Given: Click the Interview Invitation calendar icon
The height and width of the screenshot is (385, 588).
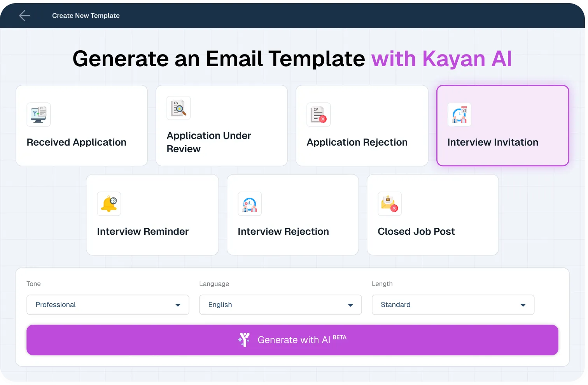Looking at the screenshot, I should click(x=459, y=114).
